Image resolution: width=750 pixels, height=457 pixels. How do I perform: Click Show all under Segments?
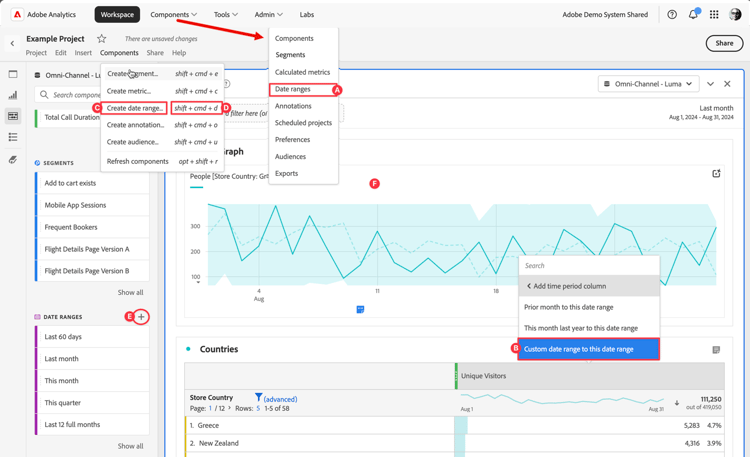pyautogui.click(x=130, y=292)
